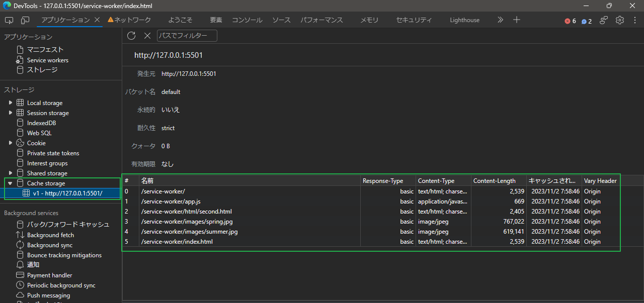Screen dimensions: 644x303
Task: Open DevTools settings gear
Action: (620, 20)
